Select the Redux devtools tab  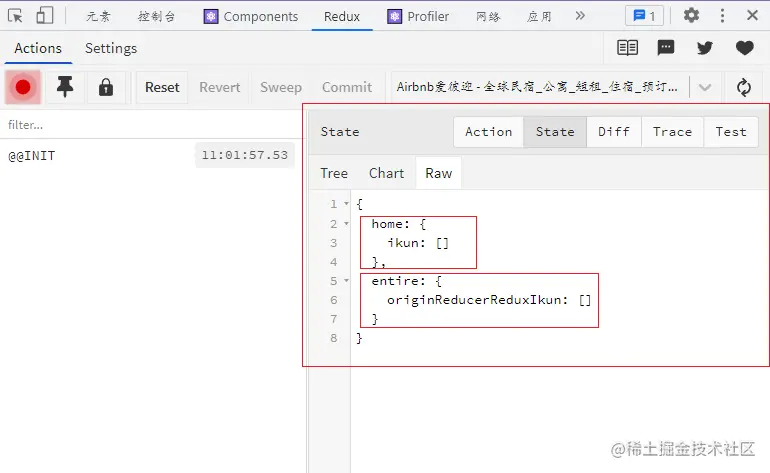(342, 16)
